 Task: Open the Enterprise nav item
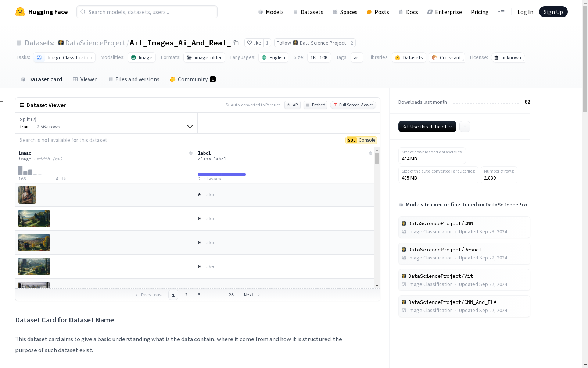(444, 12)
